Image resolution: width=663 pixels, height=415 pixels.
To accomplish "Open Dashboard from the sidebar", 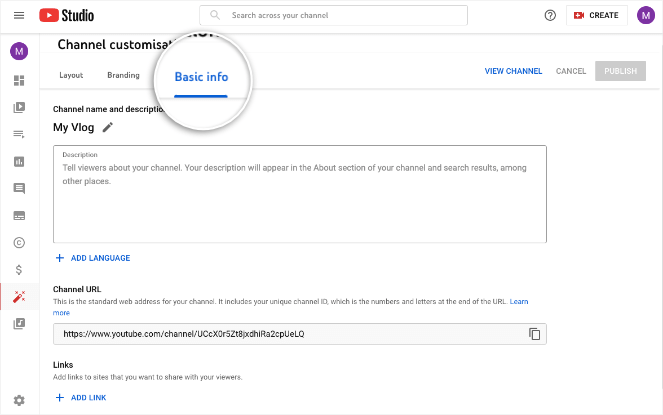I will tap(19, 80).
